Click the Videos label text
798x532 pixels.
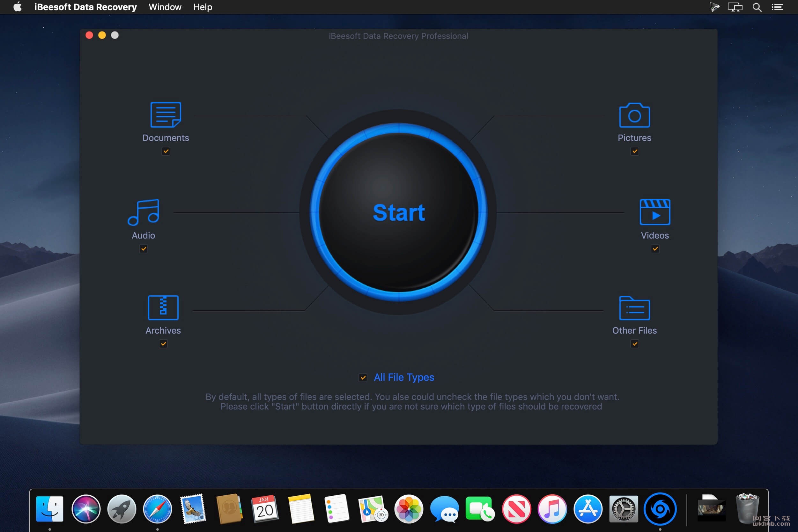point(655,235)
